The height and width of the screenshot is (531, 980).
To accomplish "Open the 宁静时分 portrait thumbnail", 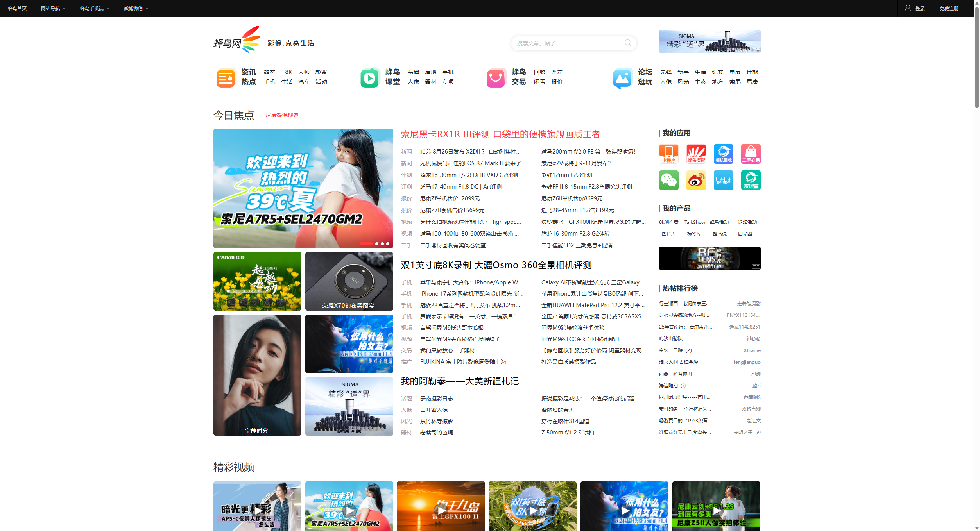I will tap(257, 375).
